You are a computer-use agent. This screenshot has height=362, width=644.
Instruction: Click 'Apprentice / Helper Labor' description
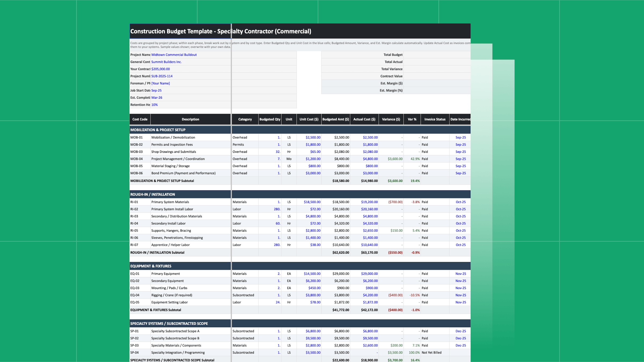pyautogui.click(x=170, y=245)
